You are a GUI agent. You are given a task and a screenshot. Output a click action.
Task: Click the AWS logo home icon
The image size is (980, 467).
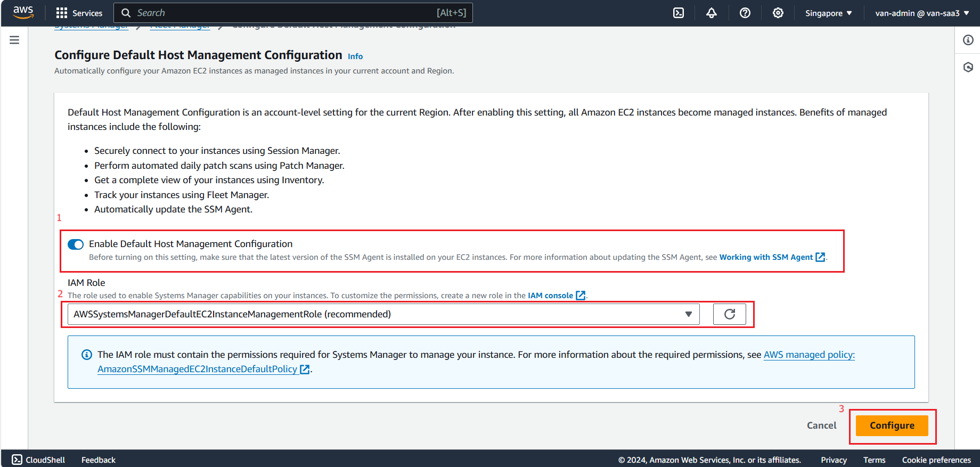(x=23, y=12)
